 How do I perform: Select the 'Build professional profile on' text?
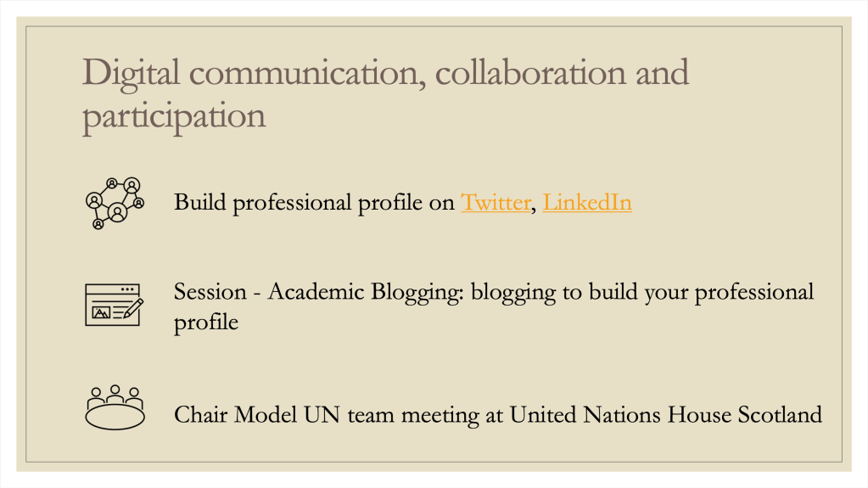coord(314,203)
